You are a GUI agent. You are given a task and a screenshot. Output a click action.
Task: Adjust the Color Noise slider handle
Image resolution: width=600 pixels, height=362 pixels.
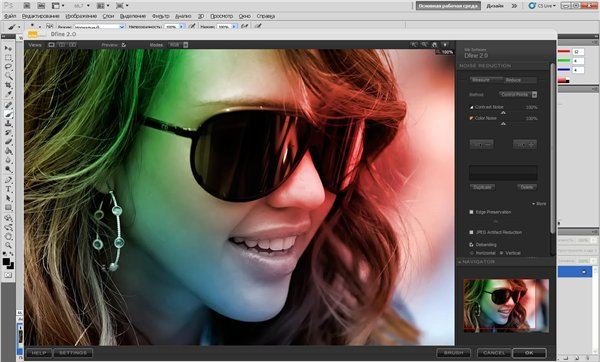(x=503, y=124)
